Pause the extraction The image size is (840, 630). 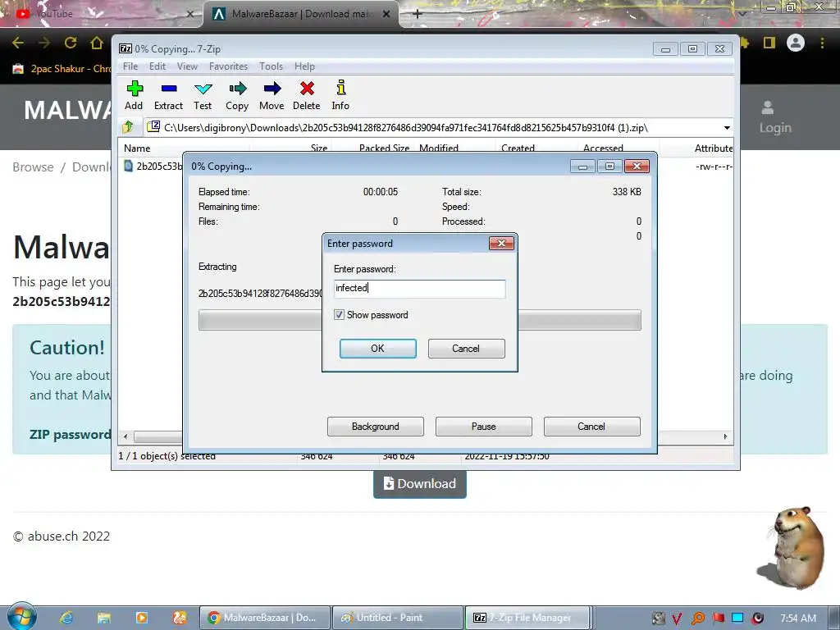click(484, 427)
